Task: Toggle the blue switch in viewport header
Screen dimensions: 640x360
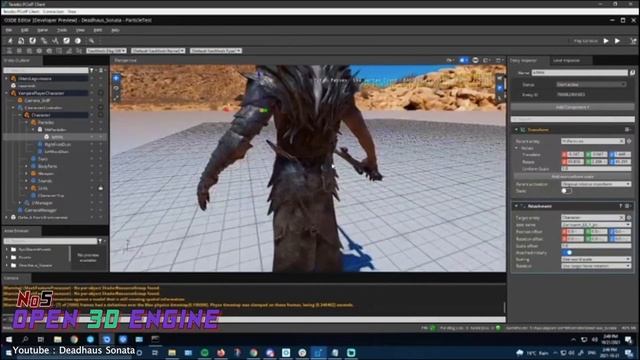Action: tap(463, 60)
